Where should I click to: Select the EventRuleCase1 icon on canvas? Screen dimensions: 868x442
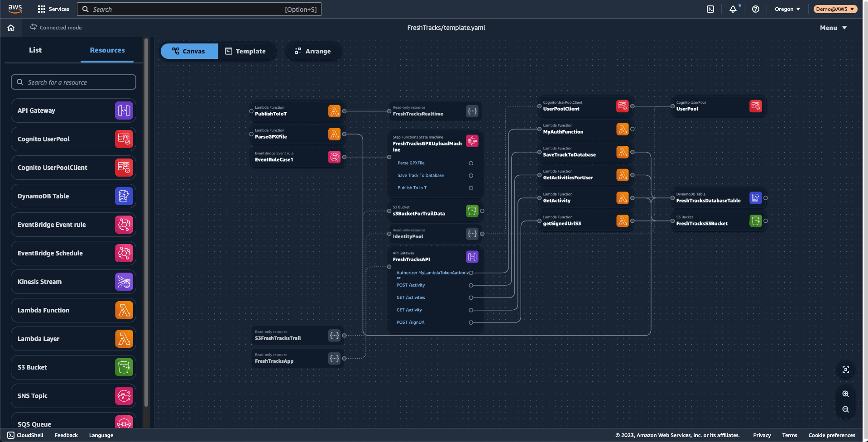pos(334,157)
